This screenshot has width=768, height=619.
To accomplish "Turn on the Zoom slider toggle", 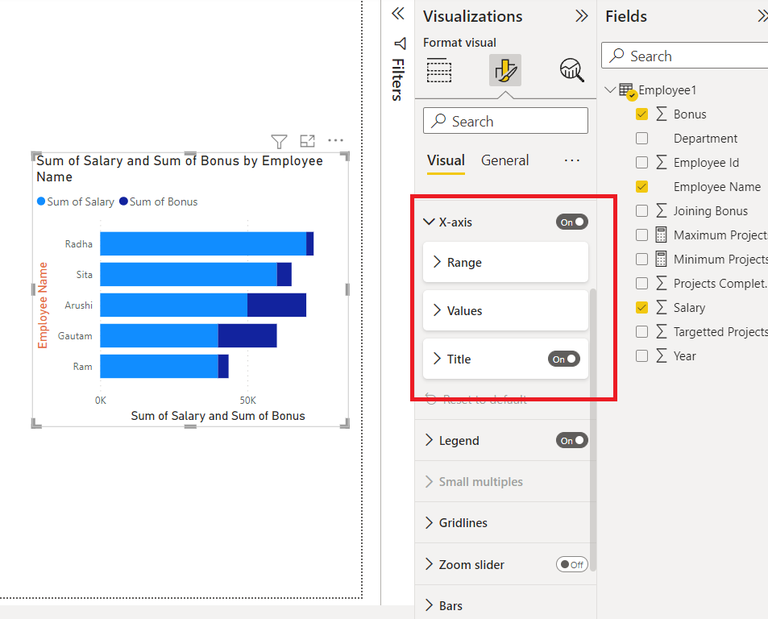I will coord(572,564).
